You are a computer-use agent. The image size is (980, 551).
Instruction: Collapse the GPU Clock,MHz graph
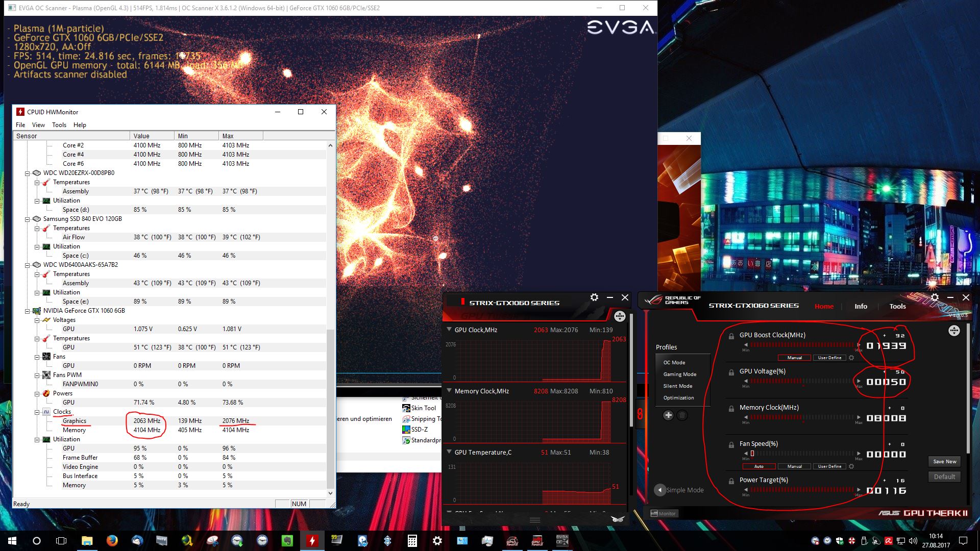click(x=449, y=330)
